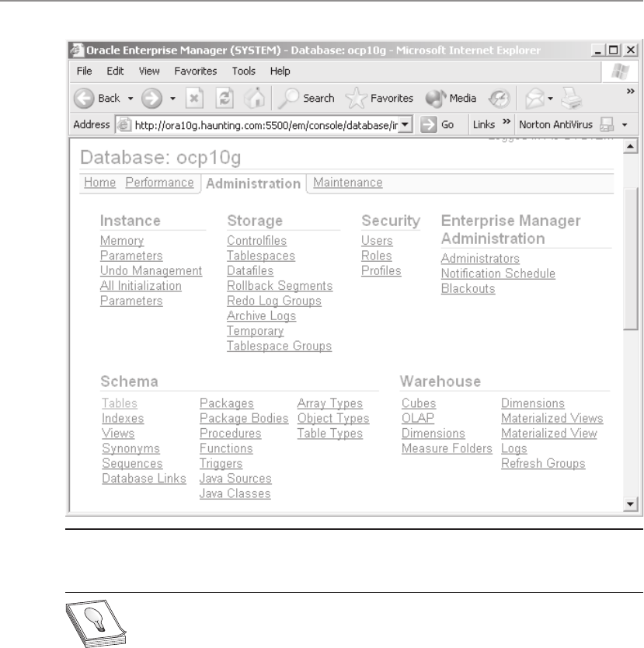Open the Favorites menu
The height and width of the screenshot is (648, 644).
[x=196, y=71]
